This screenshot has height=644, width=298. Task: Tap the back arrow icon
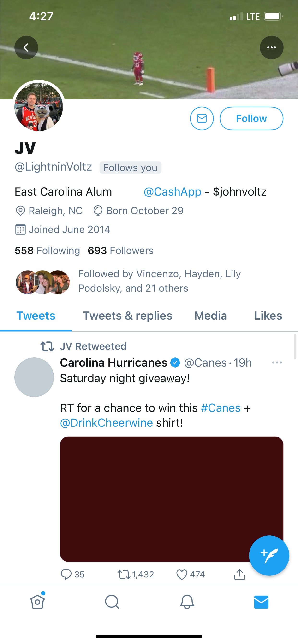click(x=26, y=47)
